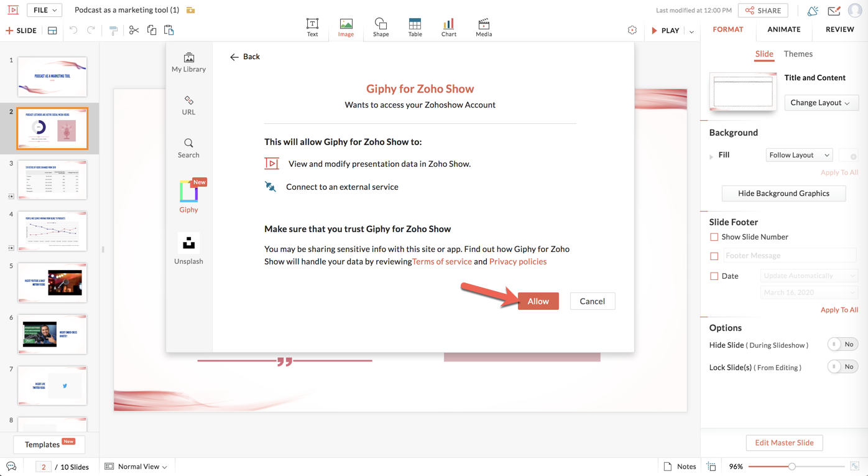Click the SHARE button
This screenshot has height=476, width=868.
tap(763, 11)
